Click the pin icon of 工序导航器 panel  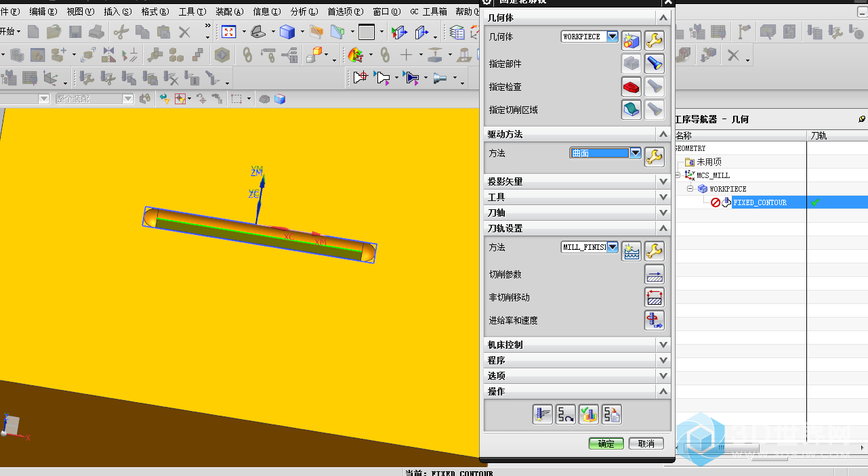(862, 119)
